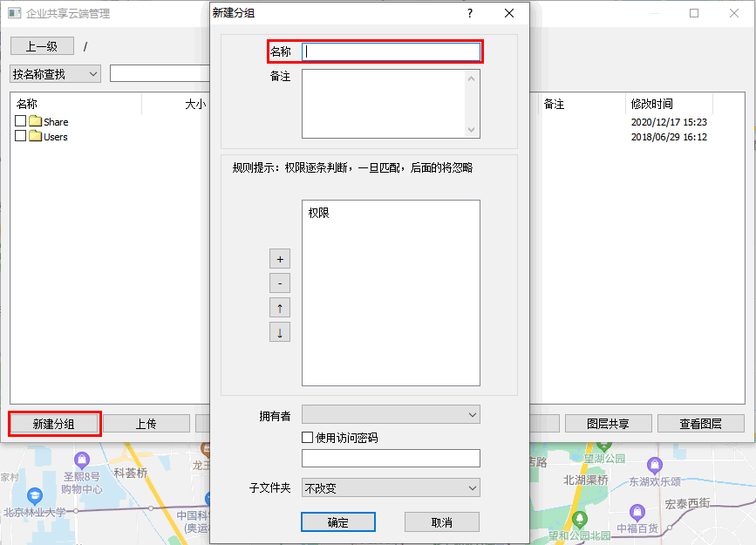756x545 pixels.
Task: Open the 拥有者 dropdown
Action: click(391, 414)
